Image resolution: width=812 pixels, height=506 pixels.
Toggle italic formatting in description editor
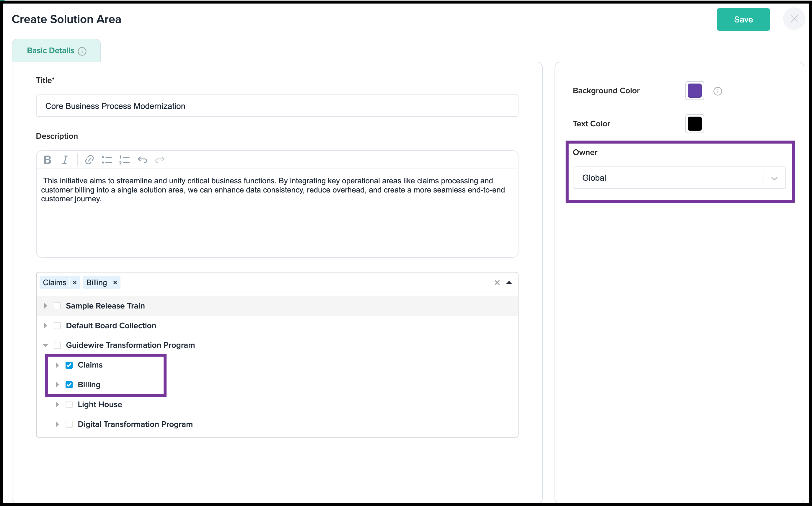(x=65, y=160)
